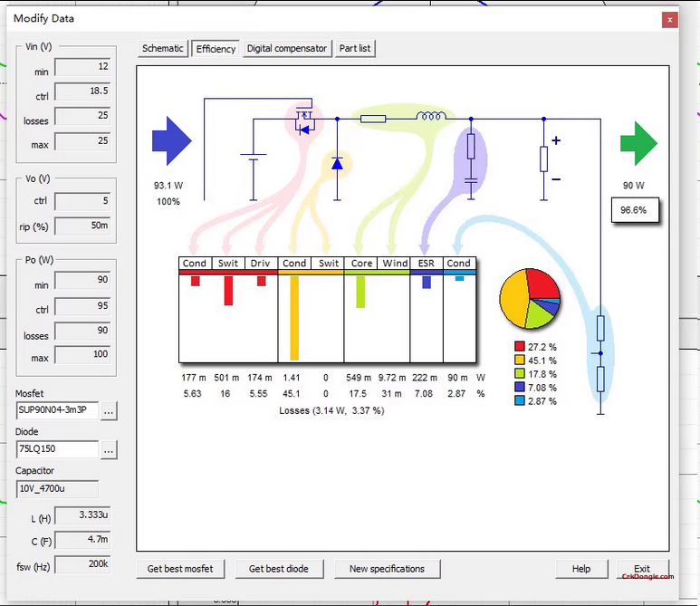Click the Vin min value field
The height and width of the screenshot is (606, 700).
click(x=83, y=67)
